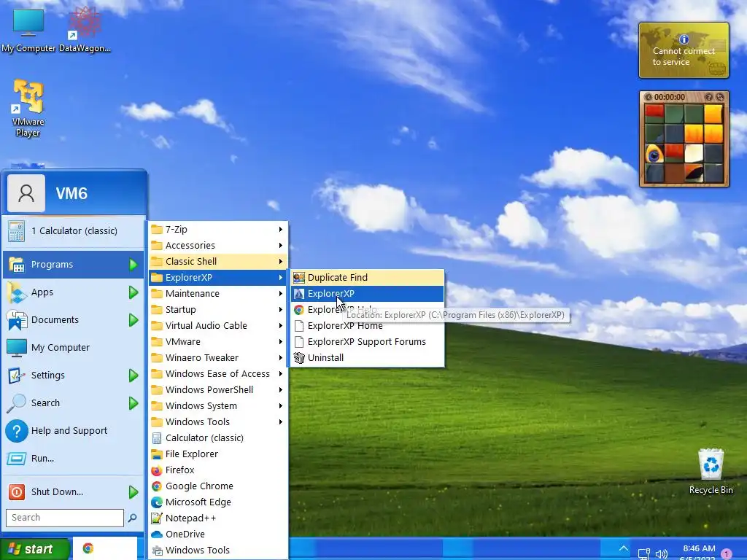Viewport: 747px width, 560px height.
Task: Expand the Shut Down options arrow
Action: click(x=133, y=492)
